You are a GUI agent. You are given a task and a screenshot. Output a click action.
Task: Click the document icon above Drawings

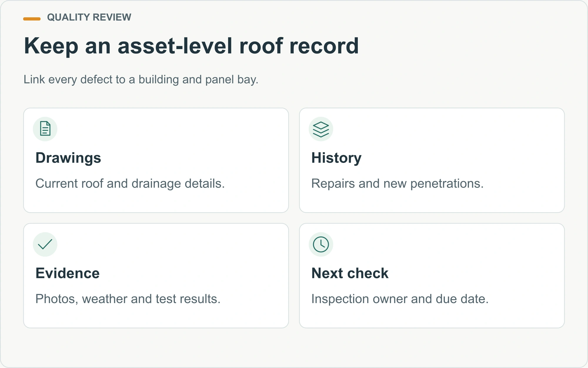[45, 129]
